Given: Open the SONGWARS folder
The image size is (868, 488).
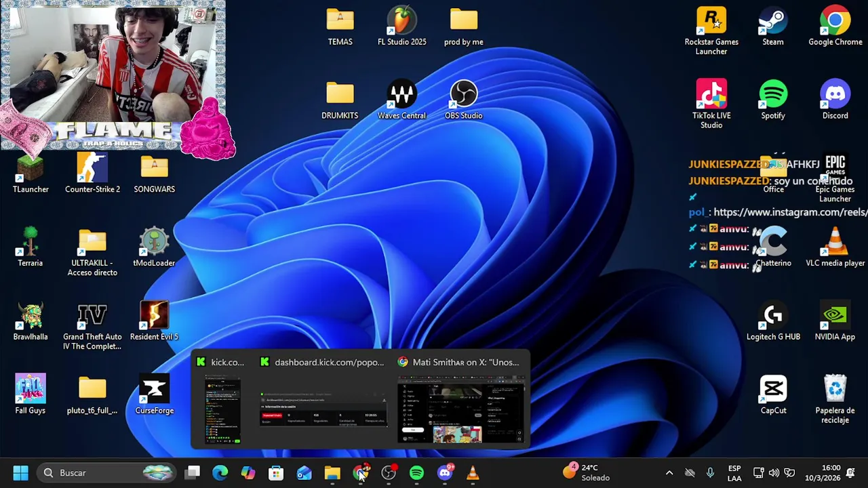Looking at the screenshot, I should point(154,175).
